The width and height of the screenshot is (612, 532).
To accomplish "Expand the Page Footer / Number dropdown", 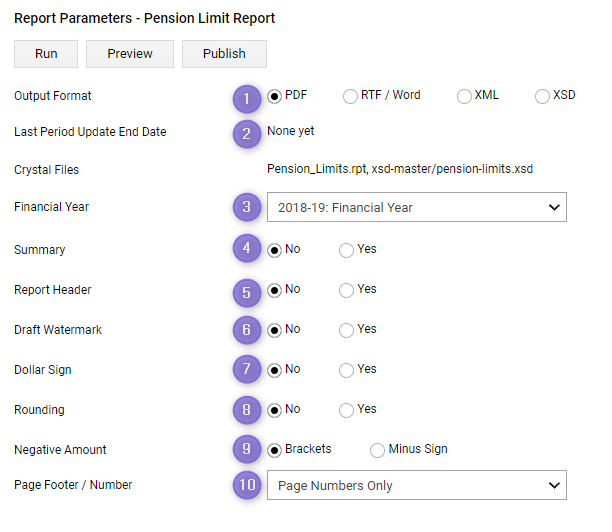I will coord(417,485).
